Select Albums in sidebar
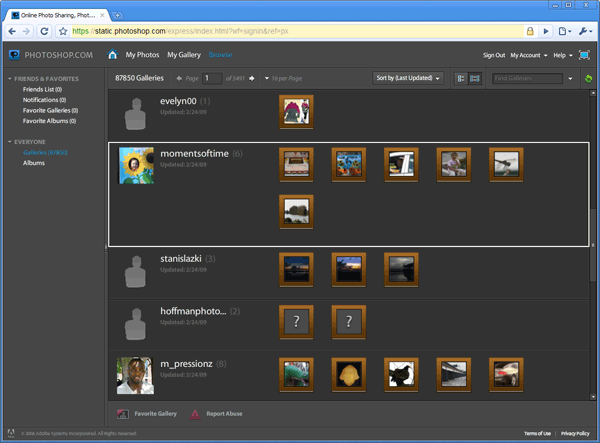Image resolution: width=600 pixels, height=443 pixels. pyautogui.click(x=34, y=163)
